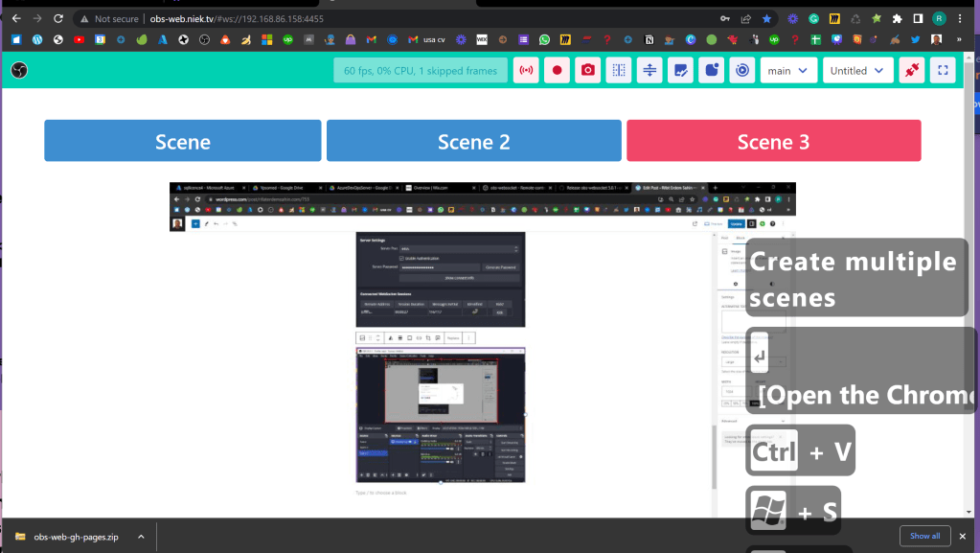Image resolution: width=980 pixels, height=553 pixels.
Task: Switch to Scene 2
Action: [x=474, y=141]
